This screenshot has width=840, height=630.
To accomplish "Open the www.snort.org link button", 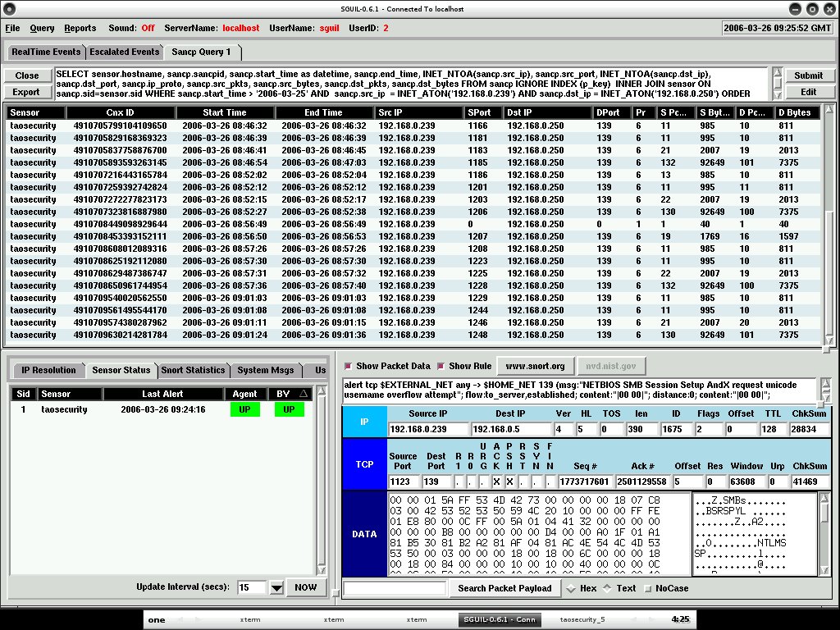I will tap(535, 366).
